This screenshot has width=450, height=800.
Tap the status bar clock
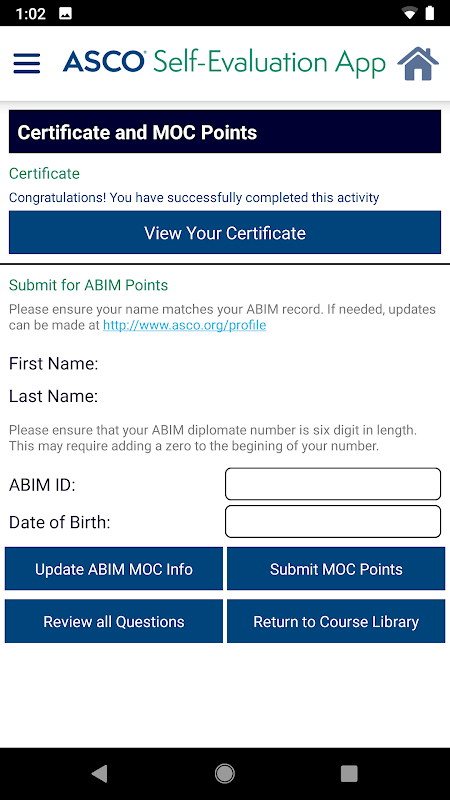click(x=31, y=14)
